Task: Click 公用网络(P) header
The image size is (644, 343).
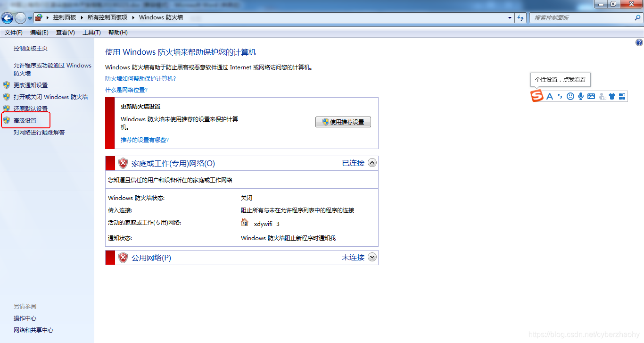Action: [x=151, y=258]
